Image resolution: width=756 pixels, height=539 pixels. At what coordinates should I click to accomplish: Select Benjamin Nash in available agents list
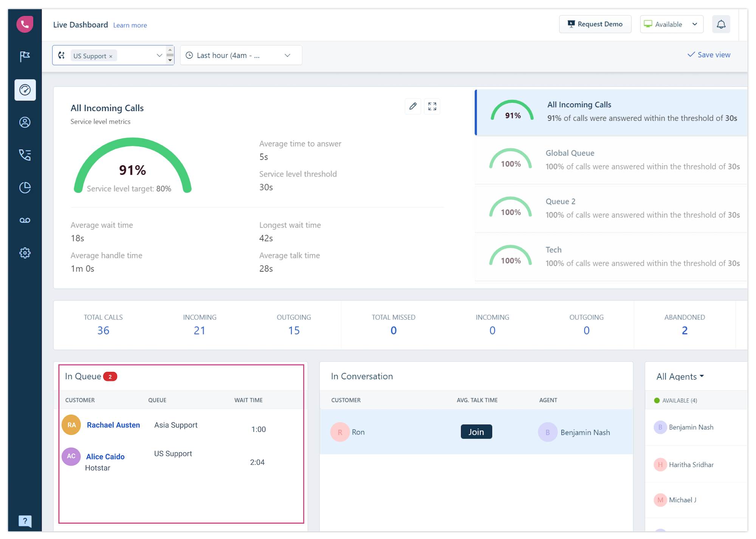click(691, 427)
